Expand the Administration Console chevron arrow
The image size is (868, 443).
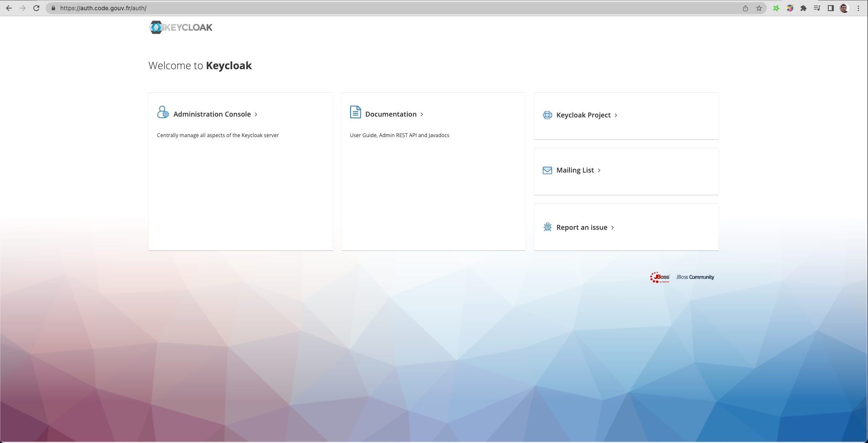[x=256, y=114]
